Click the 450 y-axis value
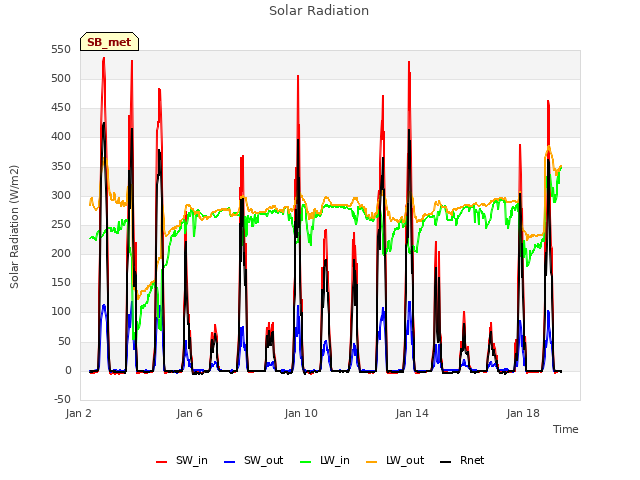640x480 pixels. [x=61, y=108]
